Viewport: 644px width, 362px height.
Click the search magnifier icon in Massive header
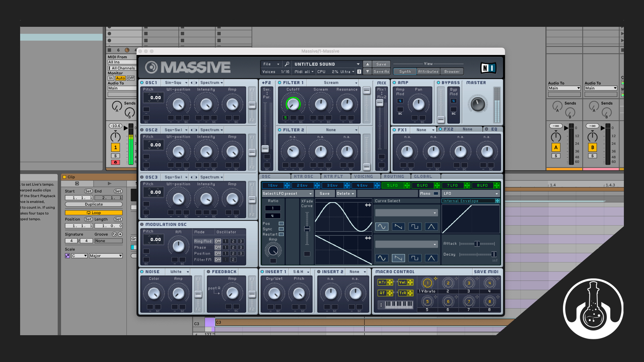pos(287,64)
